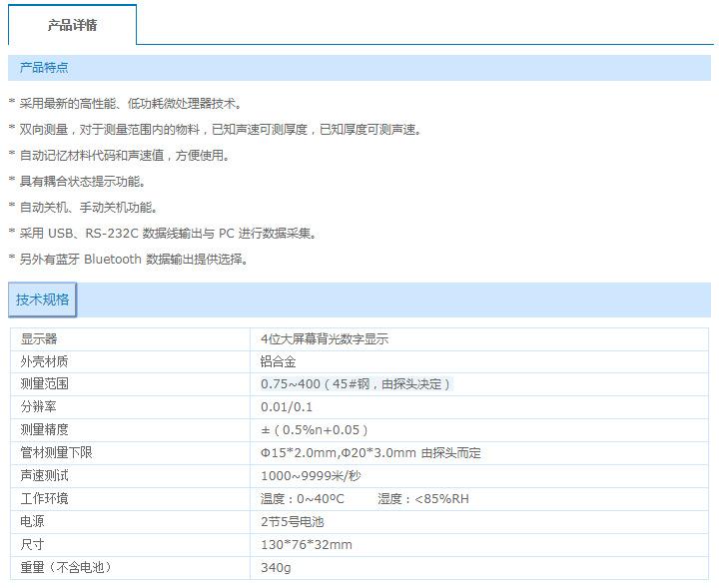Select the ±(0.5%n+0.05) accuracy value
This screenshot has width=719, height=588.
(x=315, y=430)
